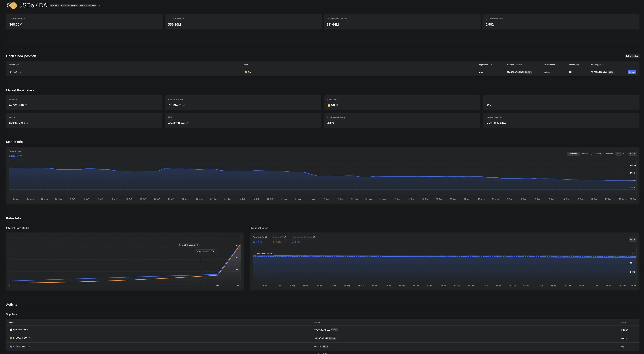
Task: Open the external link for wallet 0xA29A...209B
Action: coord(30,338)
